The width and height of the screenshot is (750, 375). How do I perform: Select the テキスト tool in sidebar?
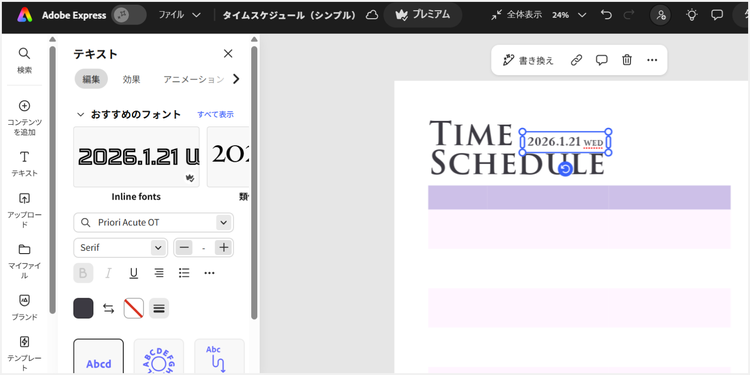click(x=24, y=164)
